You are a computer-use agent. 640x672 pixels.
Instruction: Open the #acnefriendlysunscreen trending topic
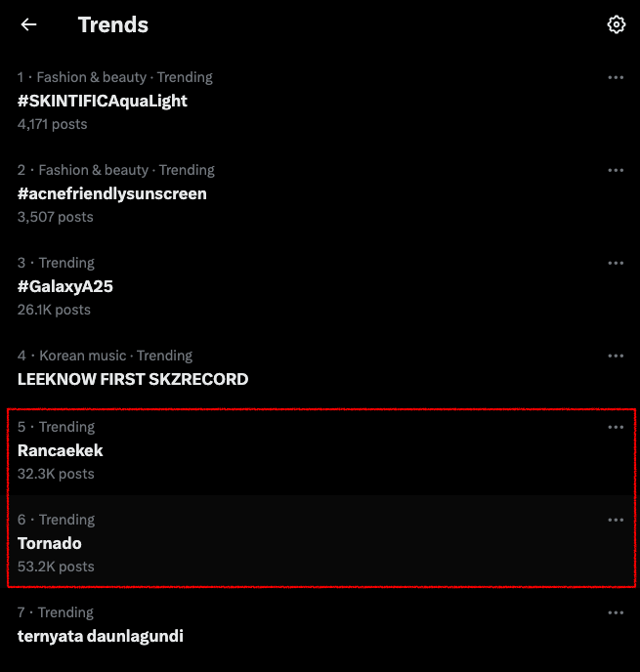(112, 193)
